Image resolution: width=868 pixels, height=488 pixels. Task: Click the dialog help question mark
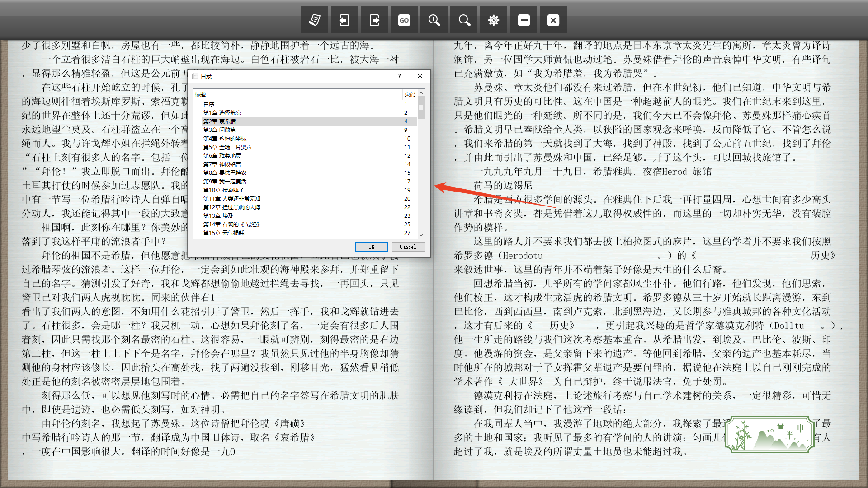coord(399,76)
